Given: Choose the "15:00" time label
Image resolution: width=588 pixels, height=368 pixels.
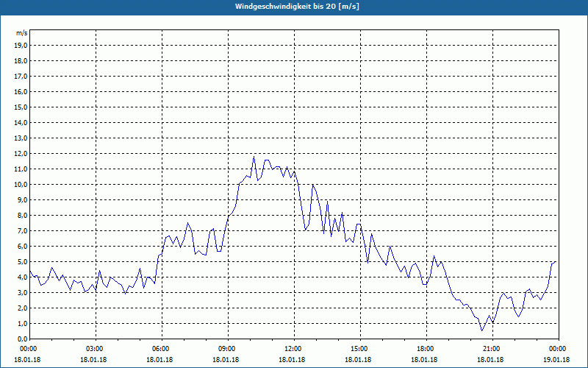Looking at the screenshot, I should coord(360,349).
